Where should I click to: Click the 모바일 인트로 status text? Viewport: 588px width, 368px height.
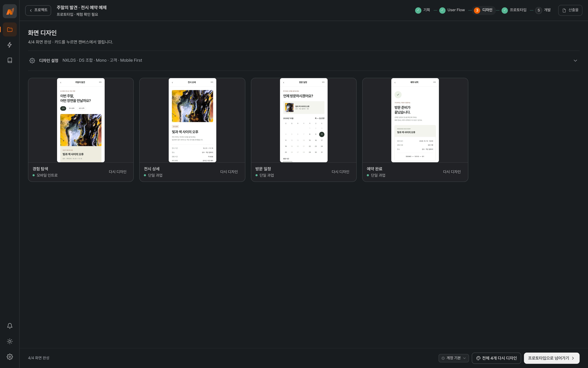click(47, 175)
